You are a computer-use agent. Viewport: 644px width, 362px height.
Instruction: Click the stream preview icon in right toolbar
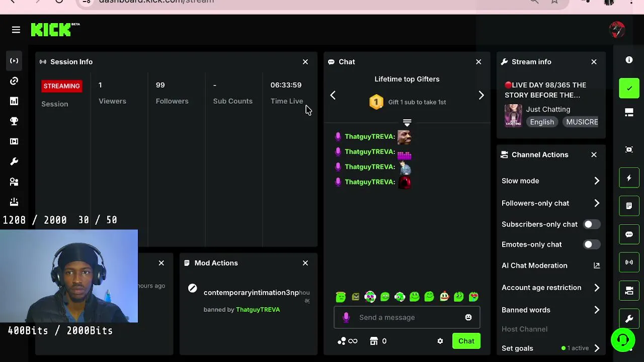point(629,149)
